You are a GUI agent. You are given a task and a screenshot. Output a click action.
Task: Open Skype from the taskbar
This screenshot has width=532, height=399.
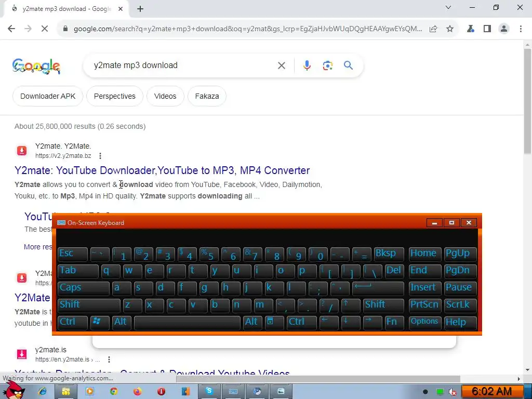pos(209,391)
